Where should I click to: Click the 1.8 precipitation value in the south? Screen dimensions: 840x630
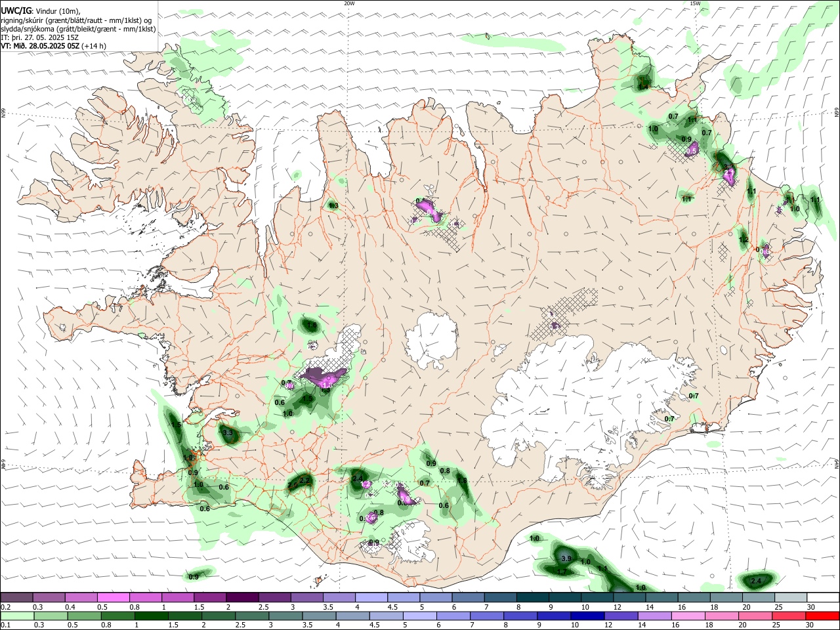(x=462, y=481)
